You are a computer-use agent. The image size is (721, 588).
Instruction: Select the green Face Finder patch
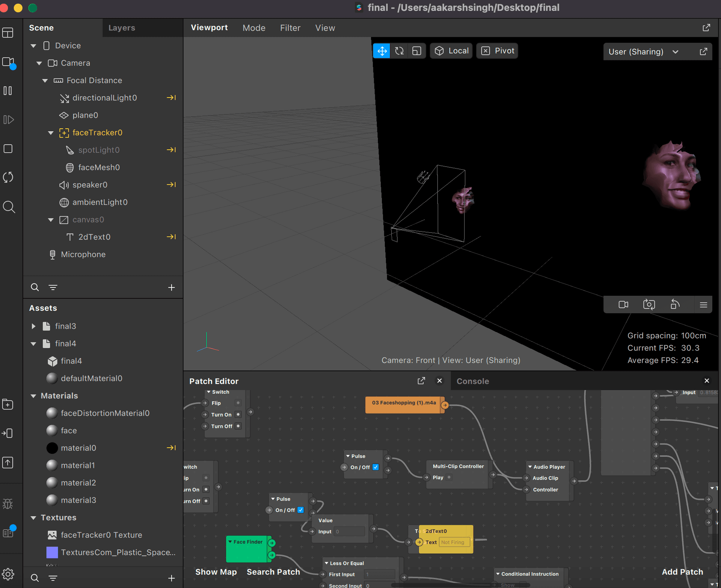248,549
